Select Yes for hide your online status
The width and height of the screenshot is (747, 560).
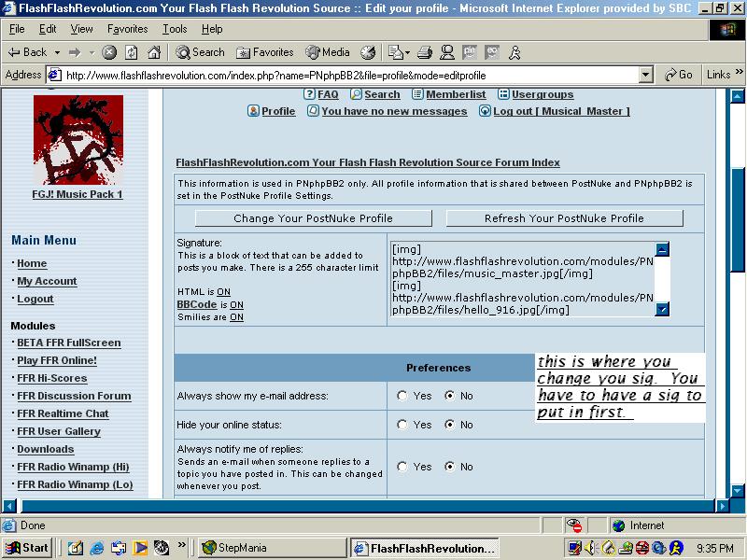click(x=402, y=425)
